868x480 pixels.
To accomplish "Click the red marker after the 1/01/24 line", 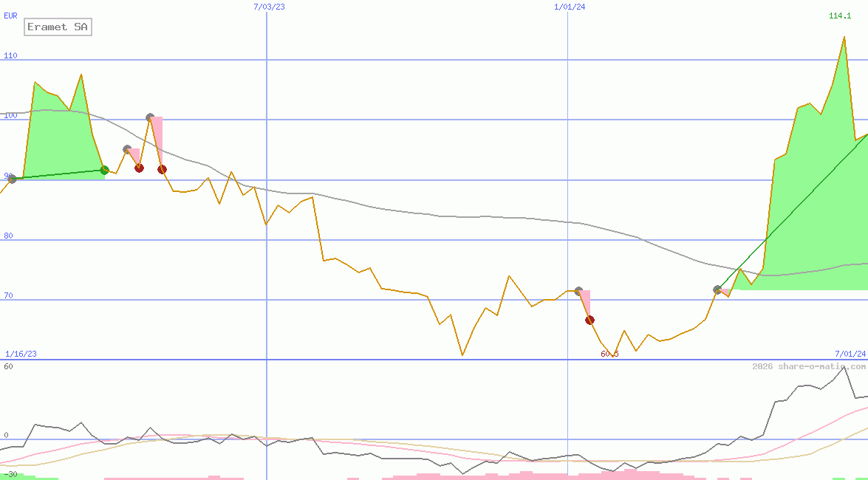I will pyautogui.click(x=590, y=320).
